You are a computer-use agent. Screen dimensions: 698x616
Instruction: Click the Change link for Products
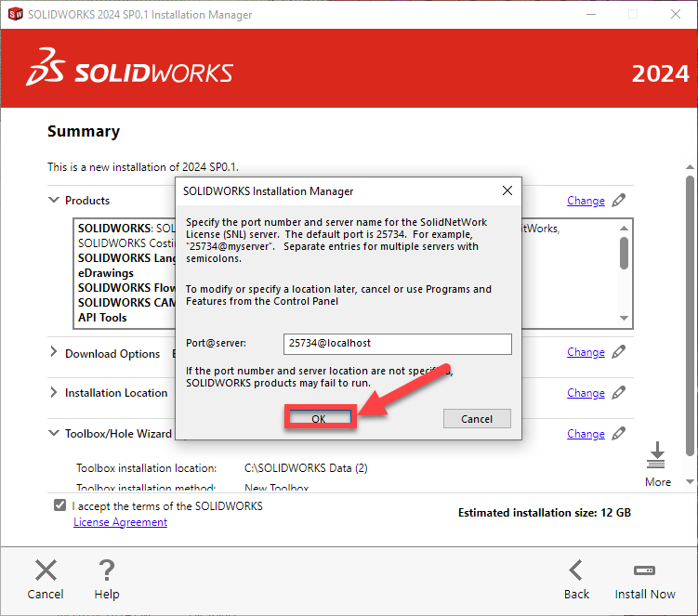(586, 201)
